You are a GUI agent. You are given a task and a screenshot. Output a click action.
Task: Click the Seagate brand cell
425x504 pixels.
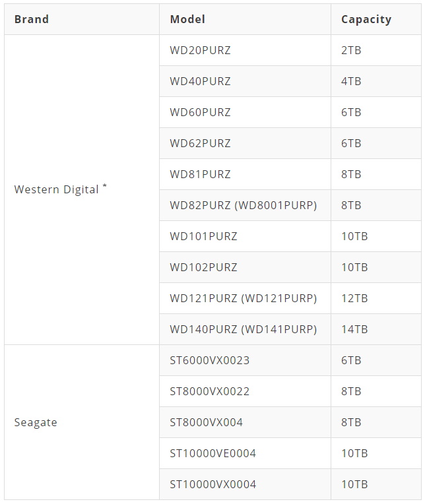coord(82,422)
